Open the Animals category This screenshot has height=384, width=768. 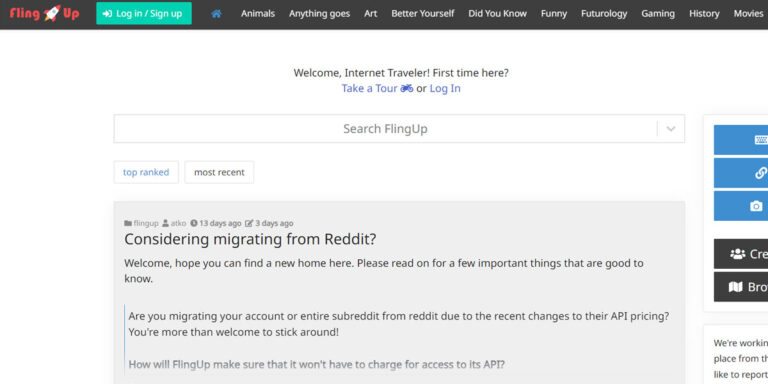point(258,14)
